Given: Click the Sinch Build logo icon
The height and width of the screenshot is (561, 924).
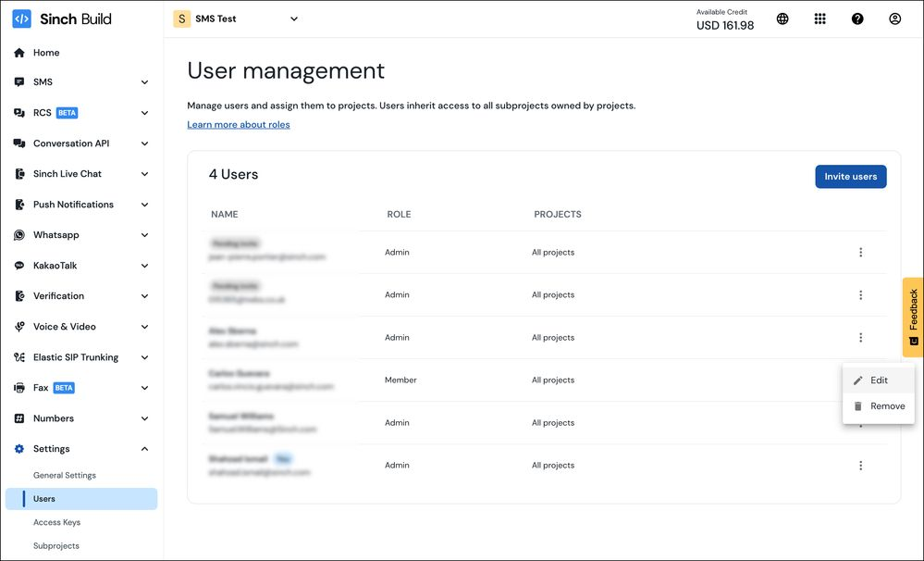Looking at the screenshot, I should tap(22, 19).
